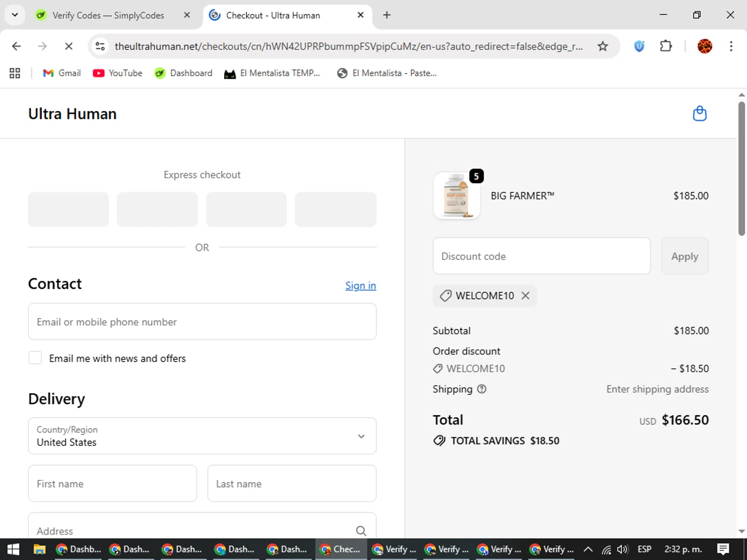
Task: View site information icon in address bar
Action: click(100, 46)
